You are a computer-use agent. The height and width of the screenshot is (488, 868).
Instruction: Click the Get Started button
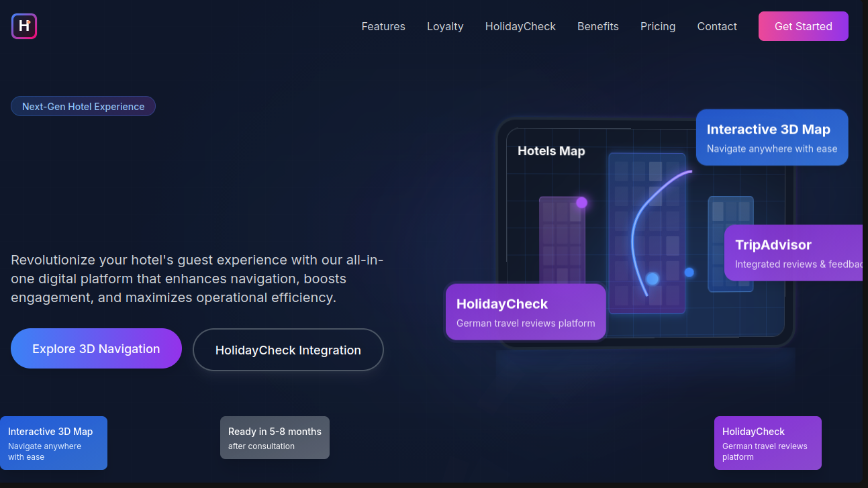(804, 26)
